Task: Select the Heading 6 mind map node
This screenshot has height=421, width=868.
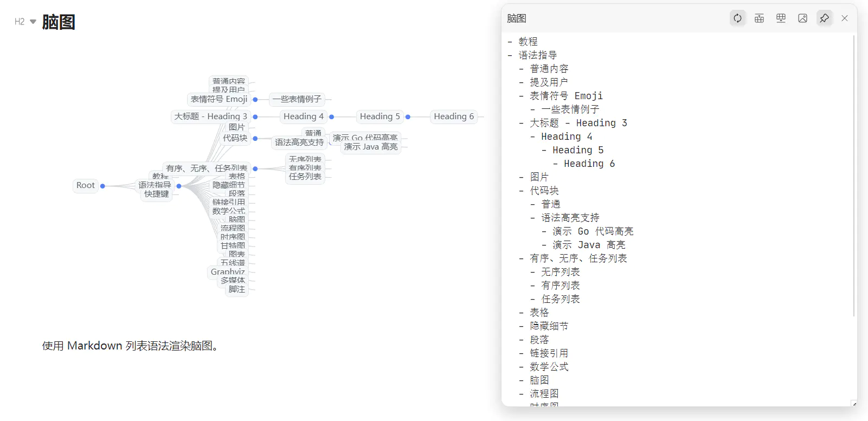Action: tap(454, 116)
